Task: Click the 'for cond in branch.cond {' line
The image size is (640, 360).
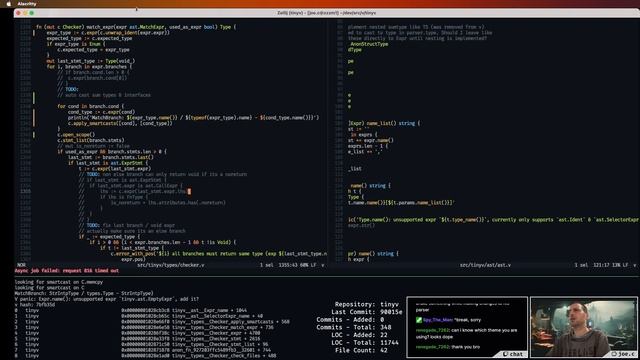Action: 91,106
